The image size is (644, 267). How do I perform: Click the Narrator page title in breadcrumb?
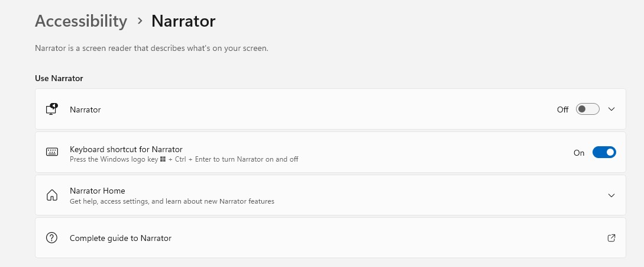(183, 21)
